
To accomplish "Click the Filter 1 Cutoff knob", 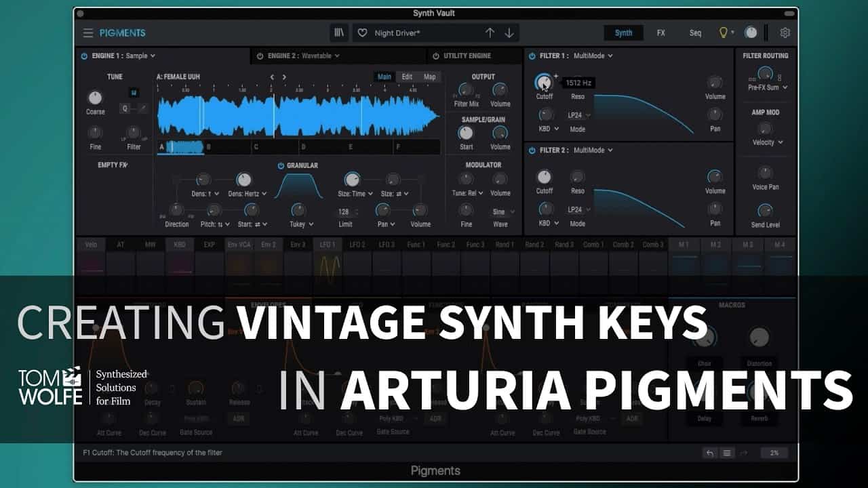I will (544, 83).
